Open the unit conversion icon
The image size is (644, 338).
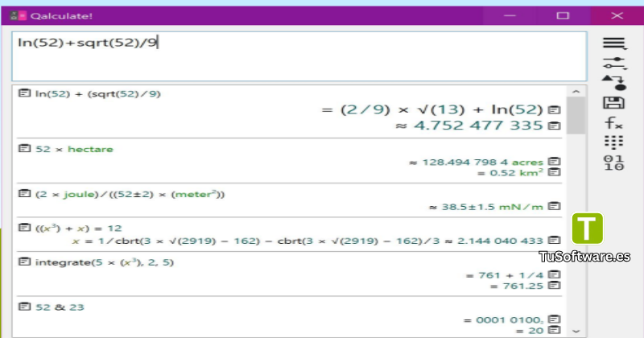point(614,83)
